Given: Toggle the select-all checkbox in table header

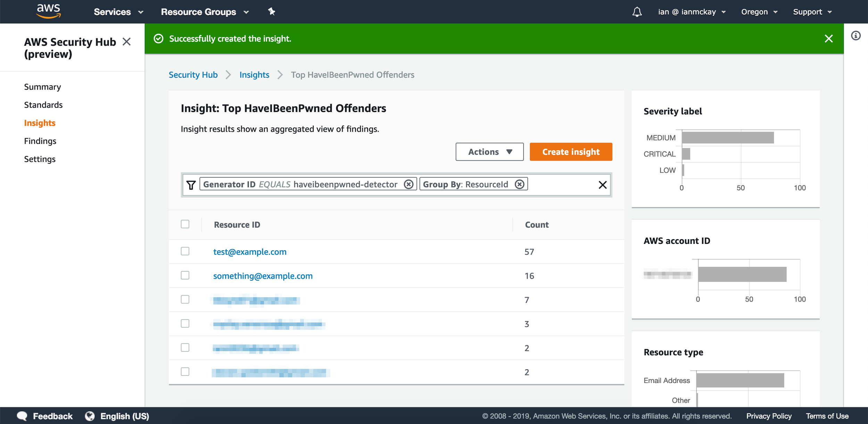Looking at the screenshot, I should (185, 224).
